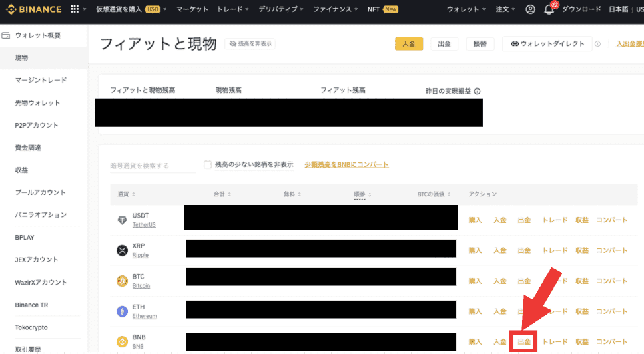Expand the デリバティブ dropdown menu
The width and height of the screenshot is (644, 354).
tap(281, 9)
